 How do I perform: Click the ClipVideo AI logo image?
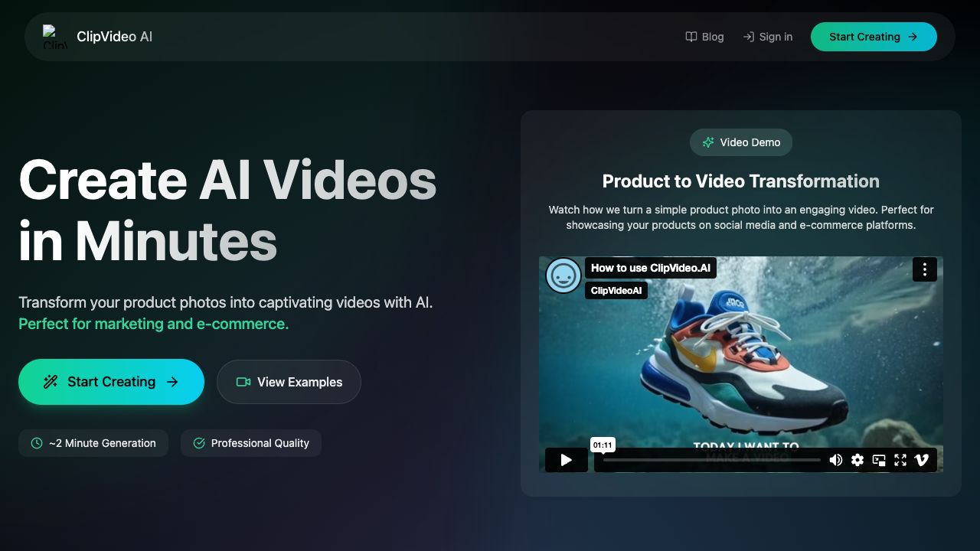55,37
